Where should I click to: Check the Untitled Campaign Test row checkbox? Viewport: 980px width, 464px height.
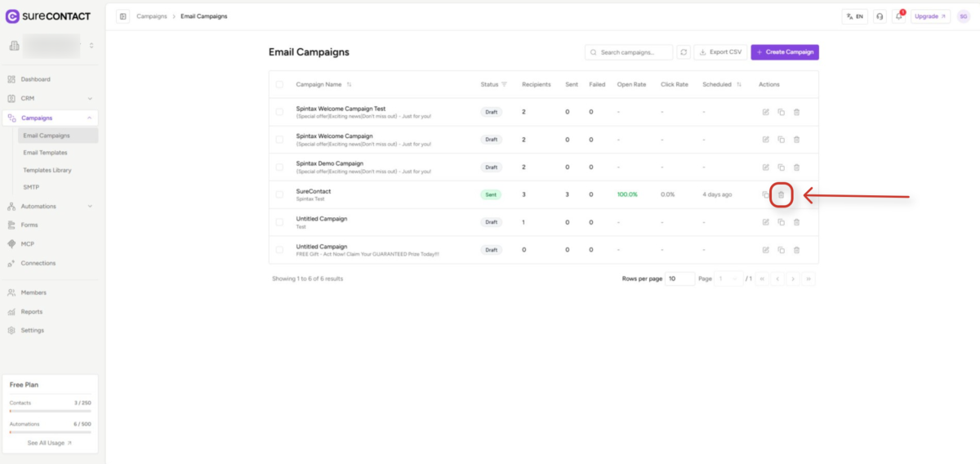click(279, 222)
